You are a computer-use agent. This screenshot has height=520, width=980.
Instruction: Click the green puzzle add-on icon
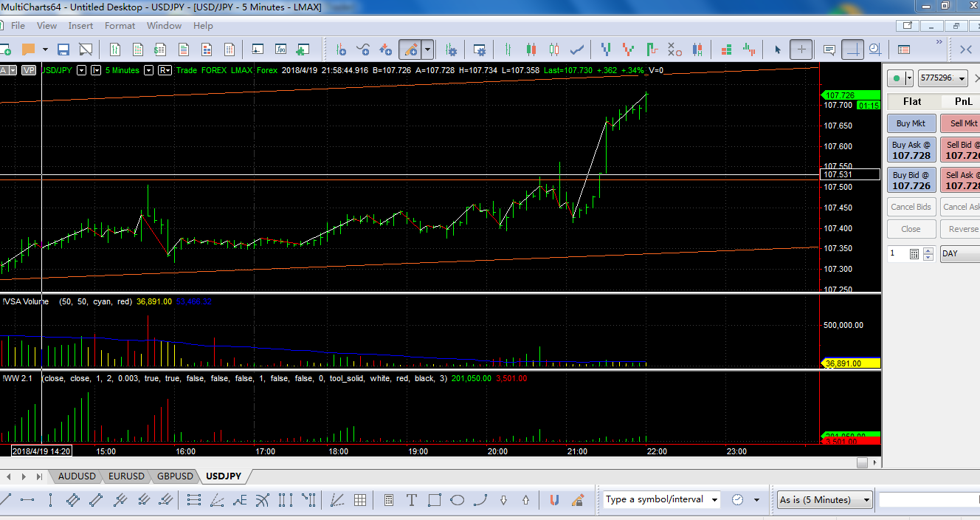click(303, 49)
